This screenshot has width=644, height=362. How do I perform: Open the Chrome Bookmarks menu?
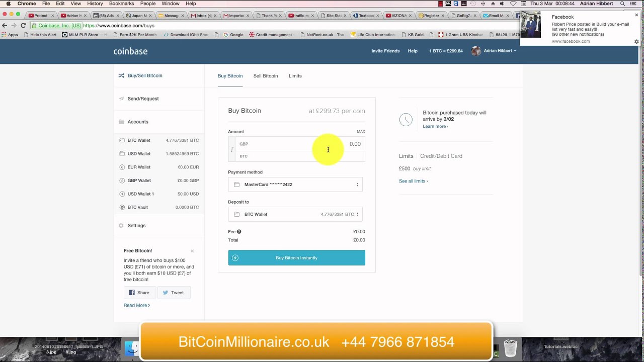tap(121, 4)
